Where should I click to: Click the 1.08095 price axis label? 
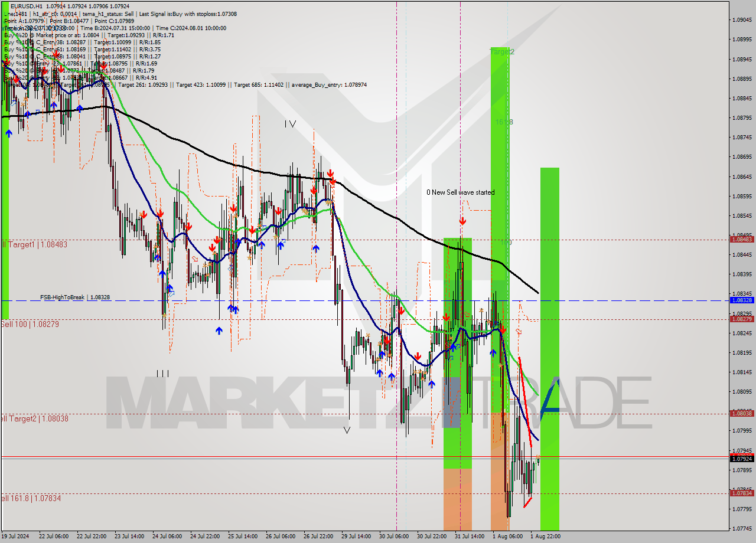coord(742,391)
